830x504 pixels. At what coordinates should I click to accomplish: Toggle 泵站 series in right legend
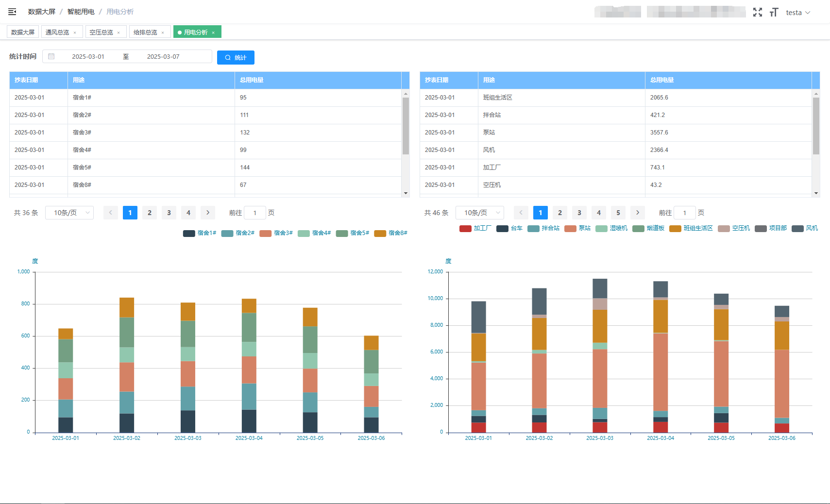(x=577, y=228)
